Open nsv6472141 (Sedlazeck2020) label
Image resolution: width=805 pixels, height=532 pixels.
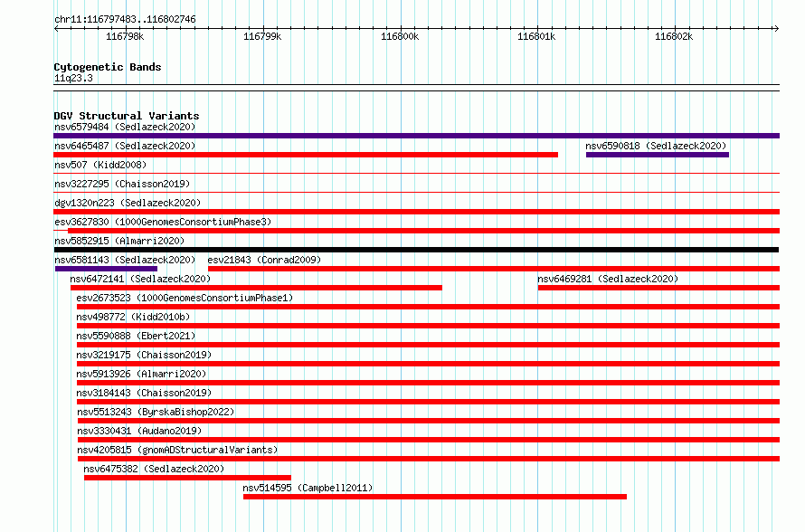pyautogui.click(x=140, y=279)
